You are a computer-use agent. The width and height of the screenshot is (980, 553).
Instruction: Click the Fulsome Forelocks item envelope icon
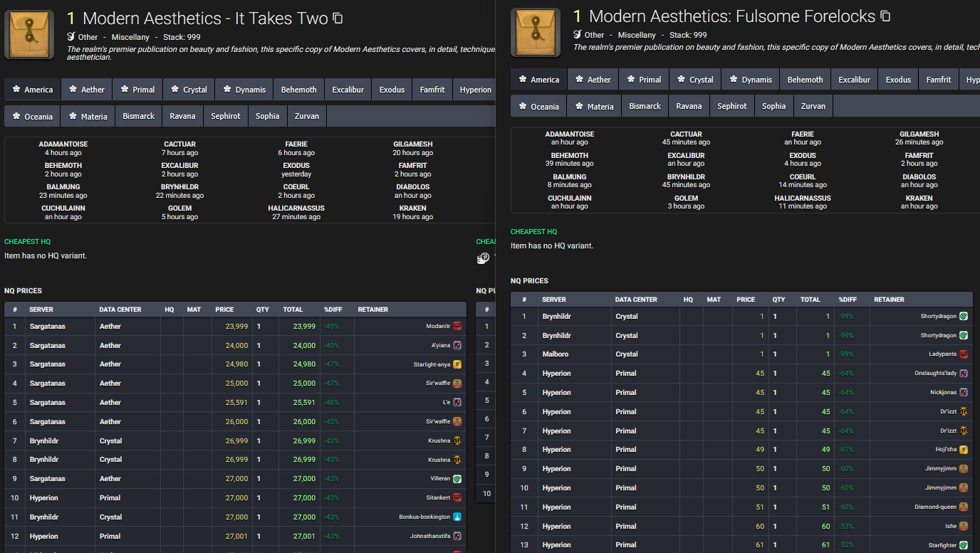(536, 33)
